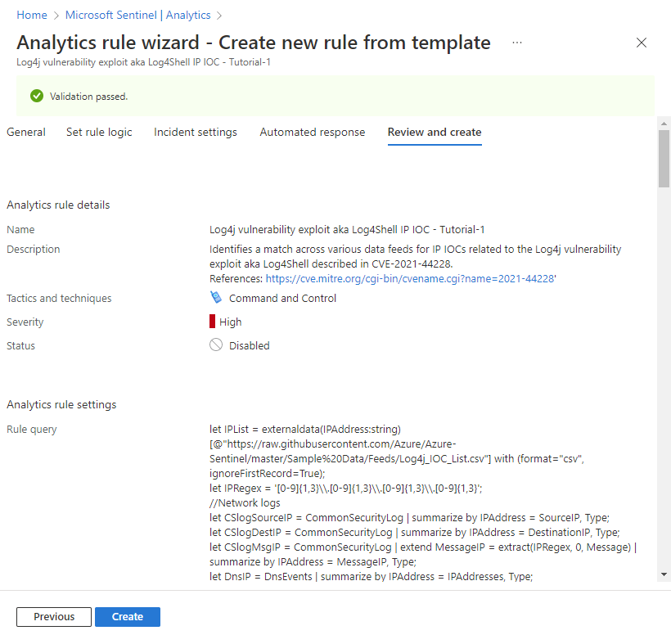Click the Command and Control tactic tag icon
The height and width of the screenshot is (644, 671).
(x=216, y=298)
